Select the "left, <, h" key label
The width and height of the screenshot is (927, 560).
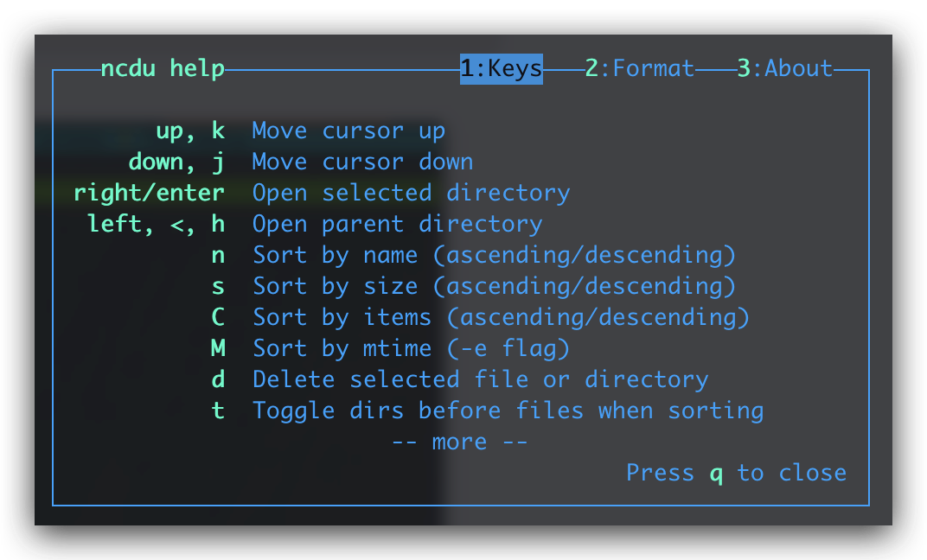(x=156, y=224)
